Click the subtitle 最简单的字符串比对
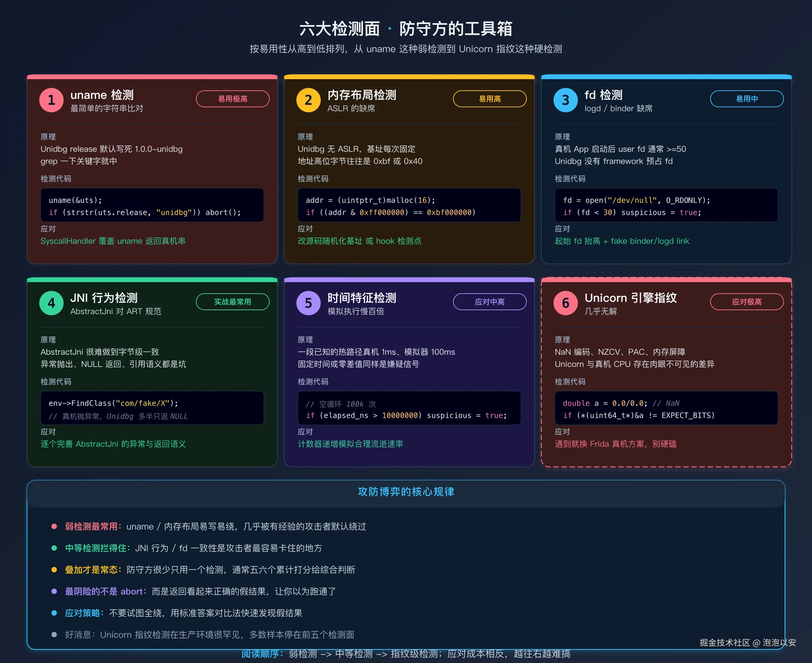The width and height of the screenshot is (812, 663). coord(107,109)
